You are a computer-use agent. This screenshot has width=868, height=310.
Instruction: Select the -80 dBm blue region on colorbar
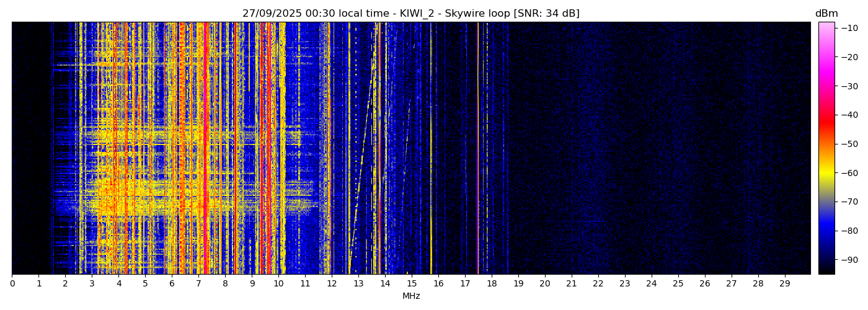[x=826, y=231]
